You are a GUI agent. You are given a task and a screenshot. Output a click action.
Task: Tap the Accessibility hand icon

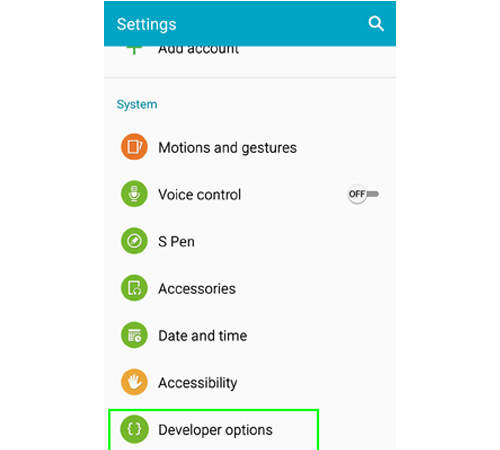pos(134,382)
